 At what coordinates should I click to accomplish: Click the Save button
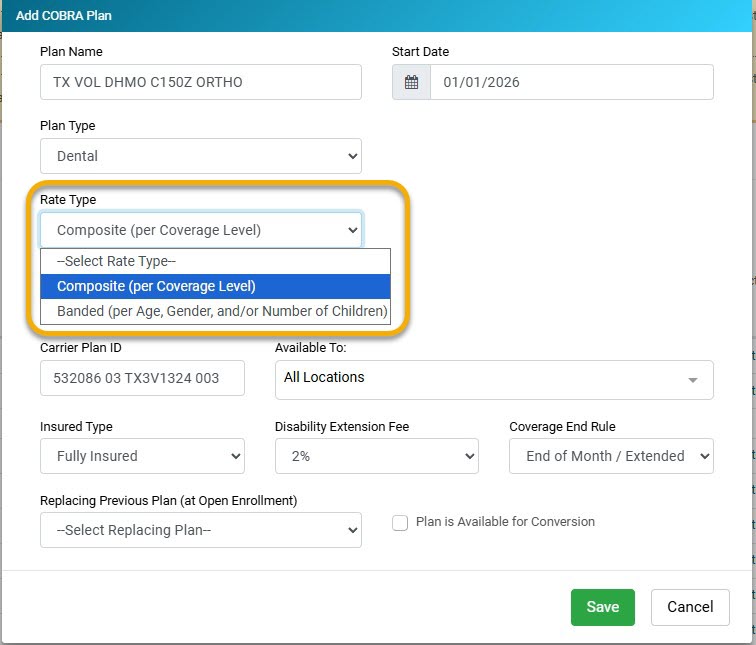[x=602, y=607]
